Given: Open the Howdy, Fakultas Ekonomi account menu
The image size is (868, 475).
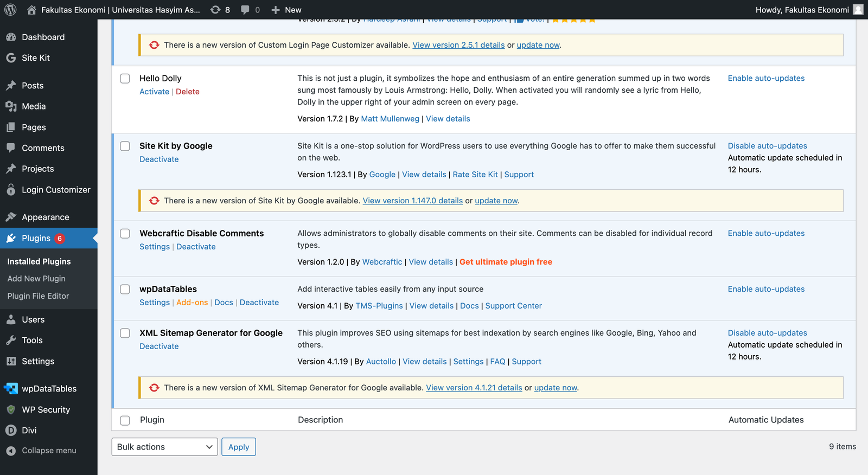Looking at the screenshot, I should (x=808, y=10).
